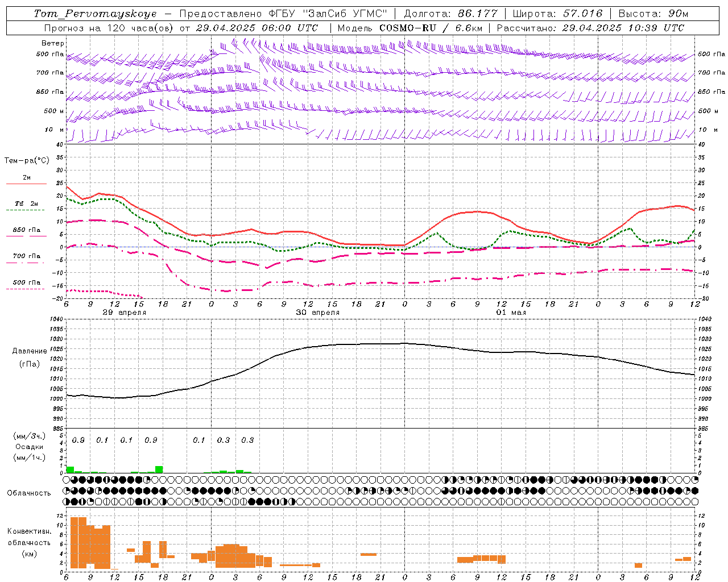The height and width of the screenshot is (582, 728).
Task: Click the "30 апреля" date label
Action: 317,313
